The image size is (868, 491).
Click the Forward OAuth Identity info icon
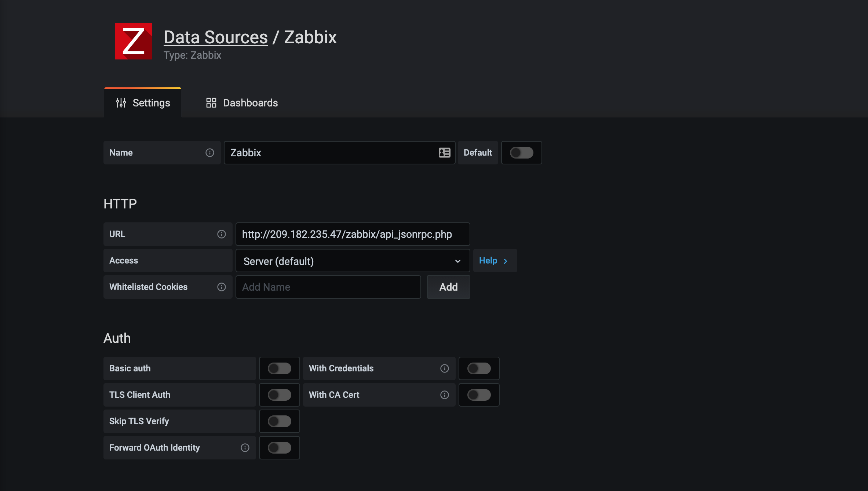(x=245, y=448)
